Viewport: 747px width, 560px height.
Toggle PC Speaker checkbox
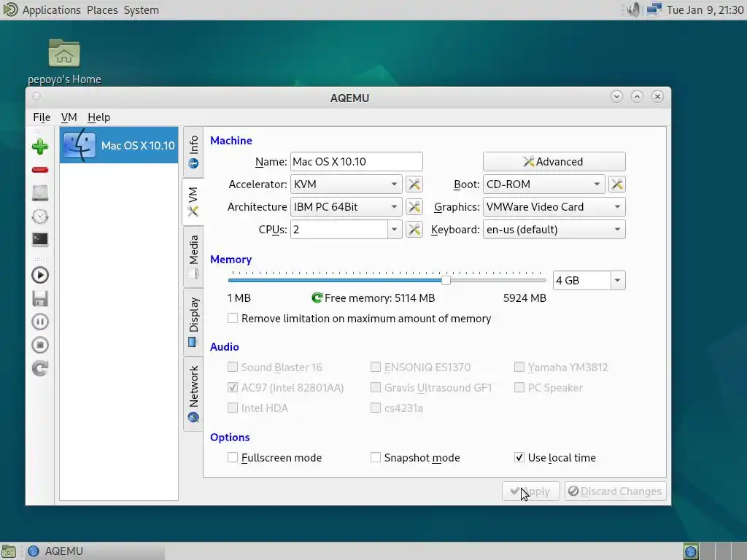click(519, 388)
